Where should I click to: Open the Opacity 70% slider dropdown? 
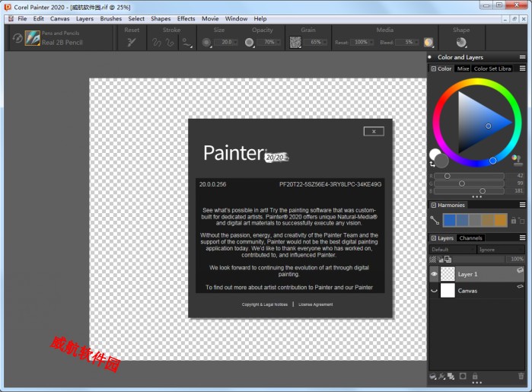coord(279,42)
